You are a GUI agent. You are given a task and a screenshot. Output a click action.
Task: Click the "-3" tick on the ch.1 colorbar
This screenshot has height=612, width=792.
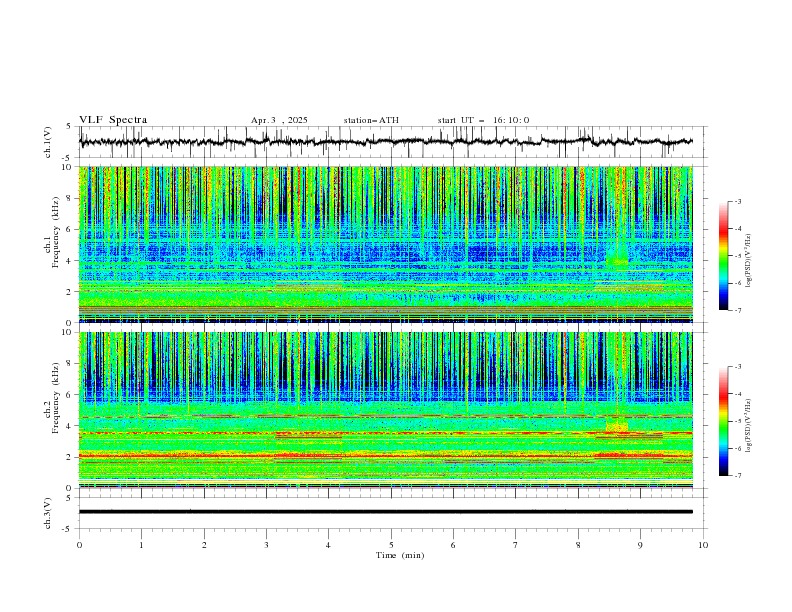[737, 201]
